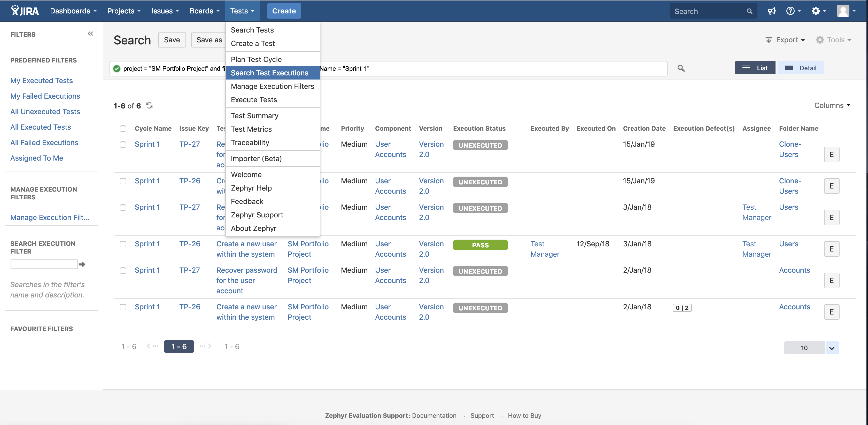
Task: Select Plan Test Cycle from Tests menu
Action: [x=256, y=59]
